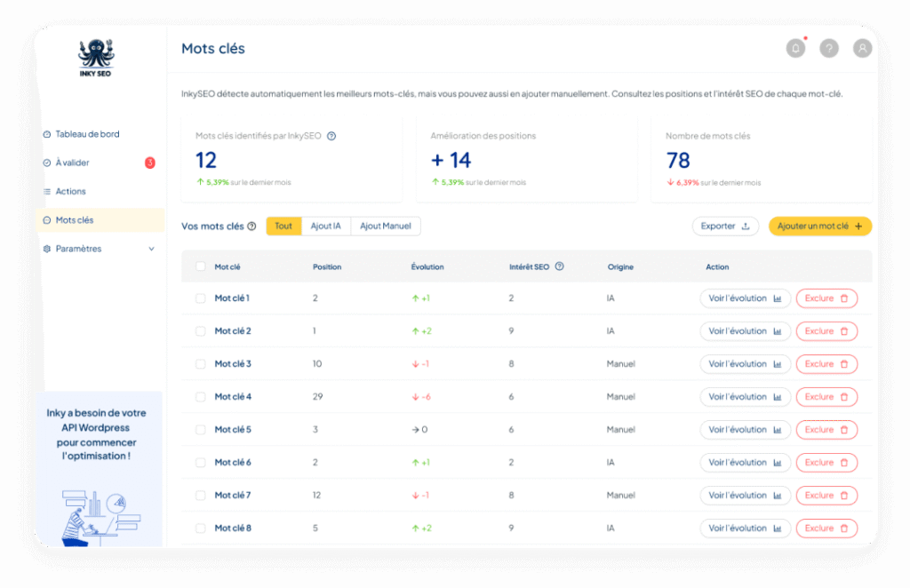Screen dimensions: 910x588
Task: Switch to the Ajout IA filter tab
Action: (326, 226)
